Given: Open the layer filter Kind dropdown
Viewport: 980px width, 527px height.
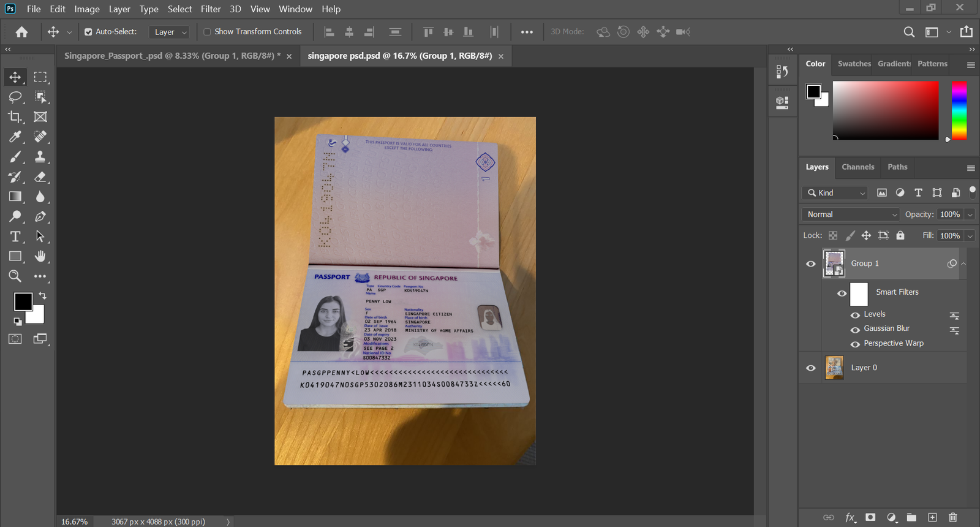Looking at the screenshot, I should 835,192.
